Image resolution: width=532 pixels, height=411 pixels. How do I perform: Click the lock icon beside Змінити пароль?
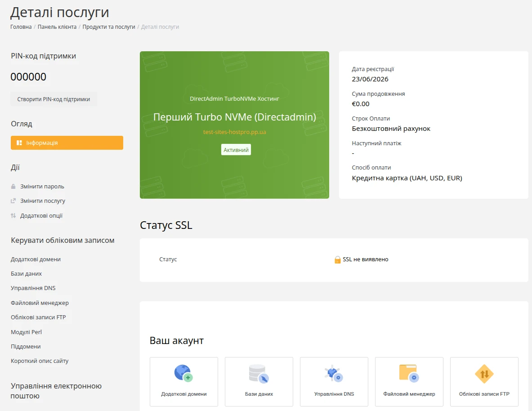coord(13,186)
